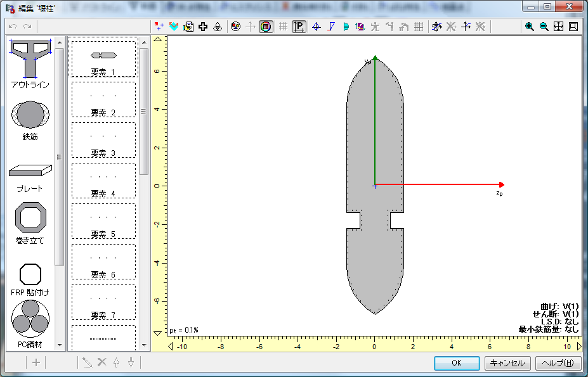This screenshot has width=588, height=377.
Task: Select 要素 5 in the element list
Action: pyautogui.click(x=103, y=220)
